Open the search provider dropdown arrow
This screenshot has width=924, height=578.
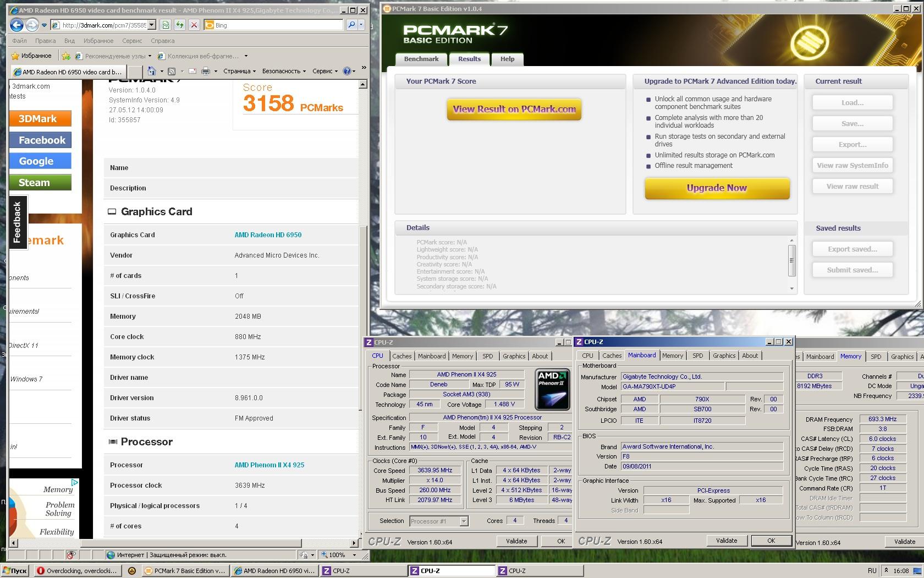tap(361, 25)
